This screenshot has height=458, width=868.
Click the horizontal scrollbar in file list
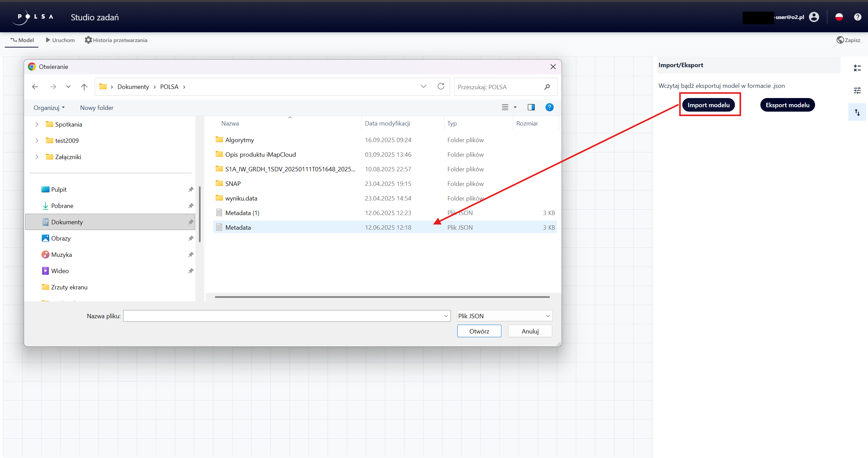pos(382,297)
